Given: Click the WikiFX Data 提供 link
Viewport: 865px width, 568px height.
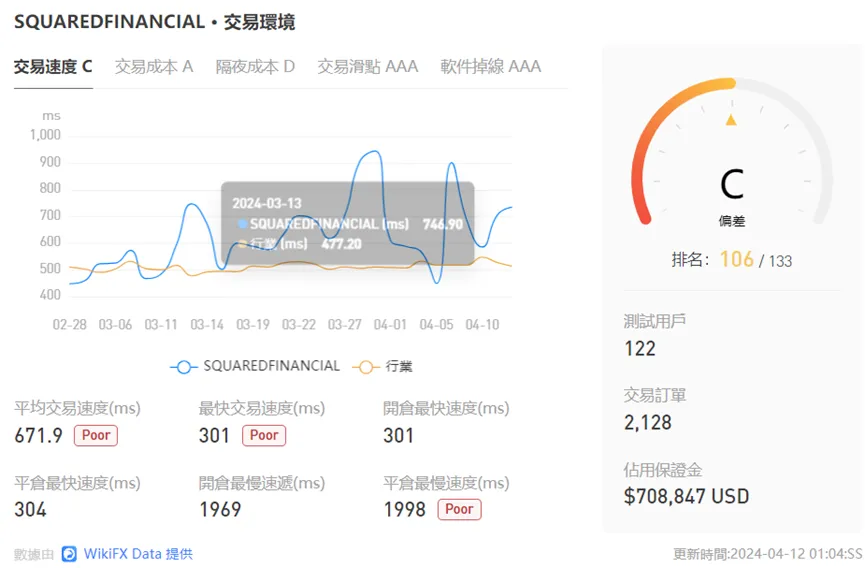Looking at the screenshot, I should [138, 554].
